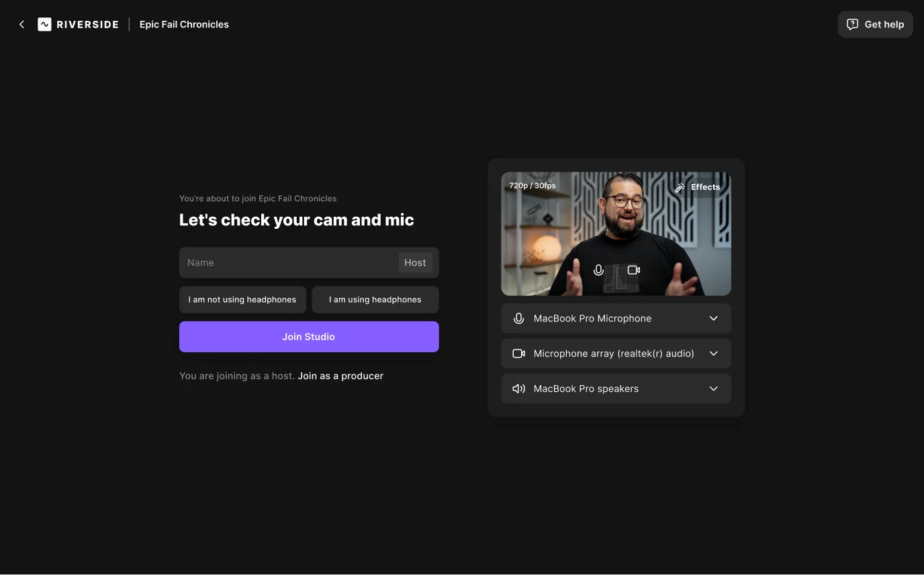The width and height of the screenshot is (924, 575).
Task: Click the camera icon in the device list
Action: coord(518,354)
